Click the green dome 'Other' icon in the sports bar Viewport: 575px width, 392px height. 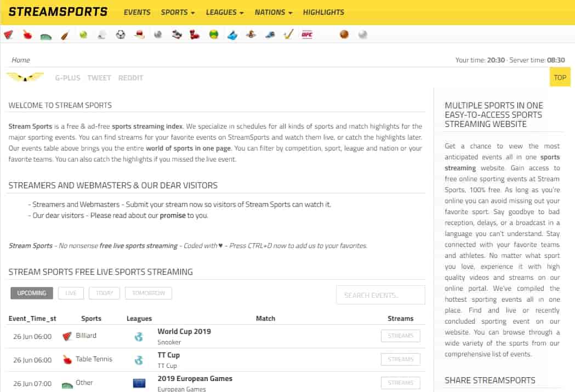[x=46, y=36]
